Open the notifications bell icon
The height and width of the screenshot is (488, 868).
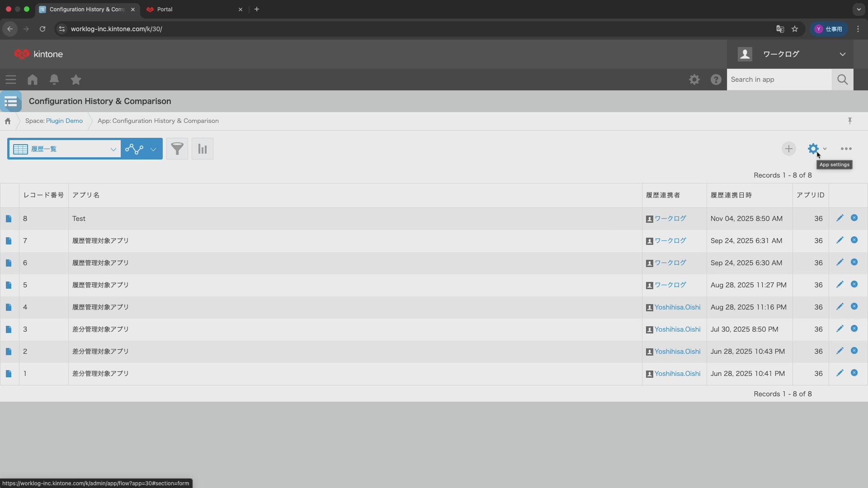[54, 80]
